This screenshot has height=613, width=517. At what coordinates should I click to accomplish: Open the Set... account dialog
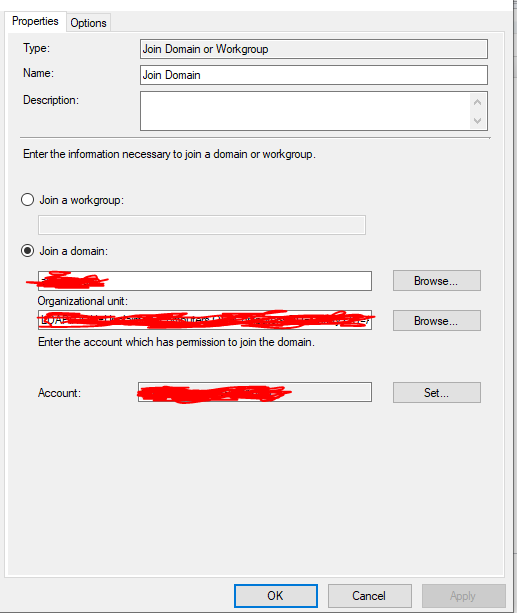(436, 393)
